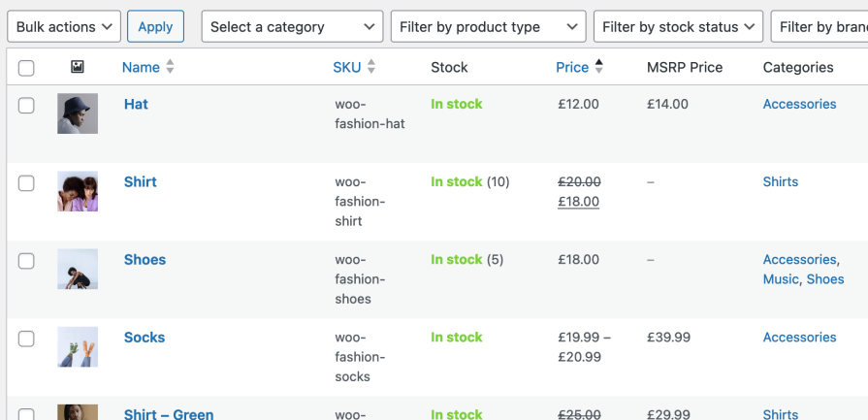
Task: Click the image column header icon
Action: pos(78,67)
